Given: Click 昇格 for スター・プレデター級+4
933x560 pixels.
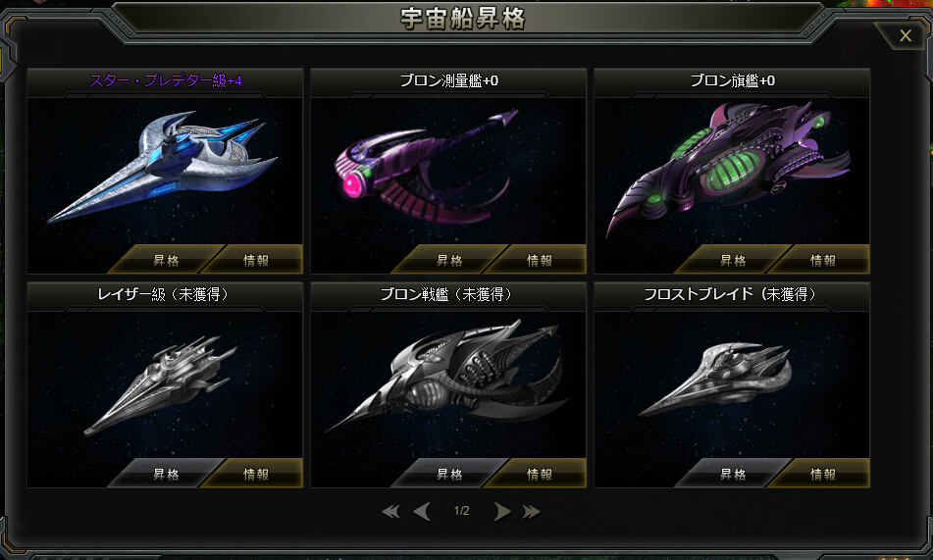Looking at the screenshot, I should coord(166,260).
